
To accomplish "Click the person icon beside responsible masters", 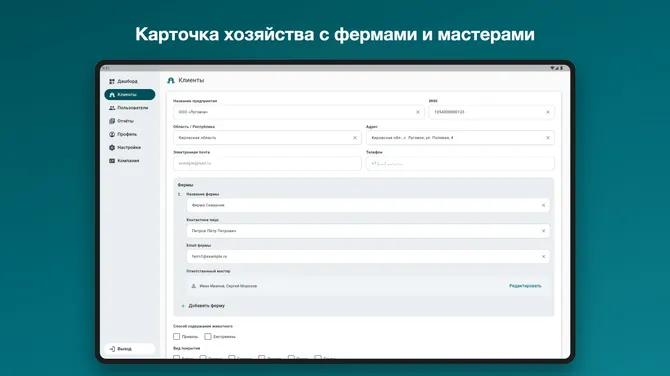I will pyautogui.click(x=194, y=286).
